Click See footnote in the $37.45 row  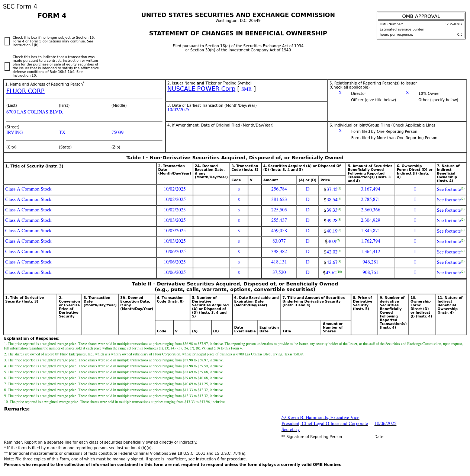[448, 189]
